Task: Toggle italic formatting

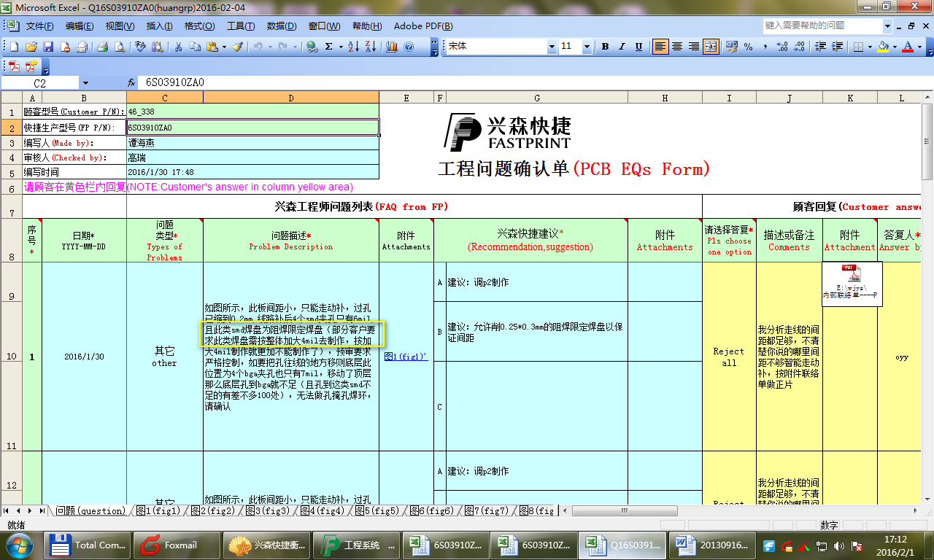Action: point(622,47)
